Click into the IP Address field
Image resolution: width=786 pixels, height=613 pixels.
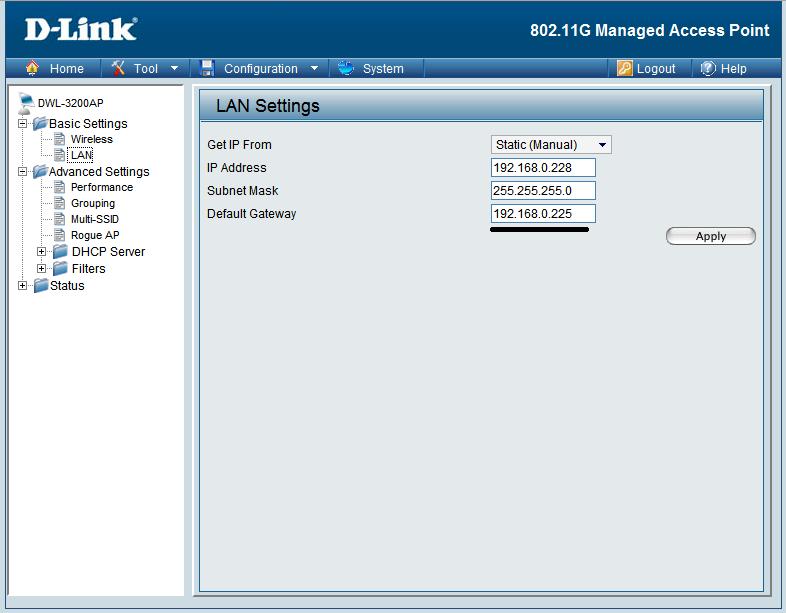point(543,167)
